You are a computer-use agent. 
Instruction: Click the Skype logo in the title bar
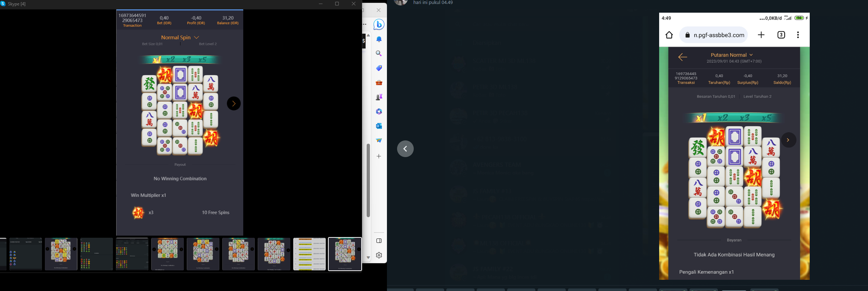pos(3,4)
